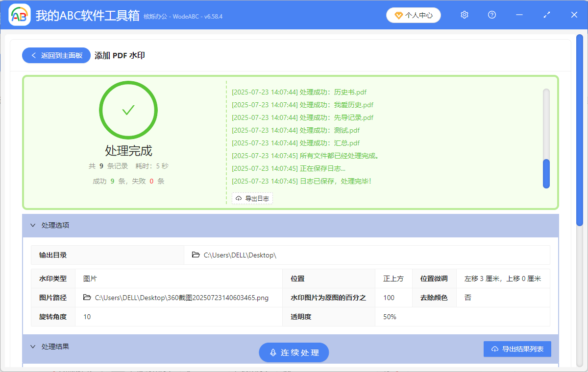This screenshot has height=372, width=588.
Task: Open the watermark image path folder icon
Action: click(x=87, y=298)
